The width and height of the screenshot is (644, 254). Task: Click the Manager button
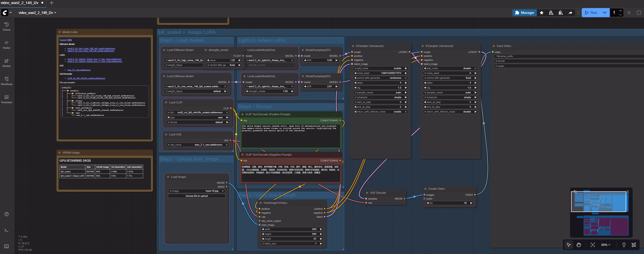[x=524, y=13]
